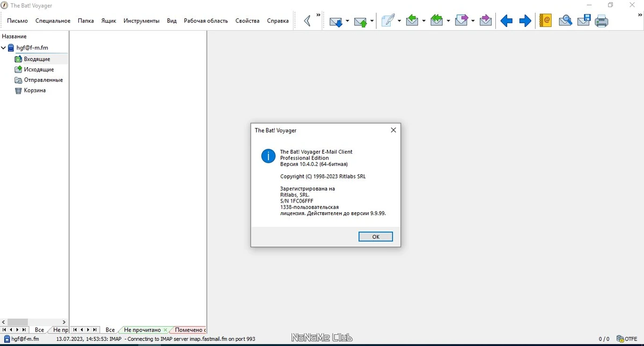
Task: Click the Send queued mail icon
Action: tap(361, 21)
